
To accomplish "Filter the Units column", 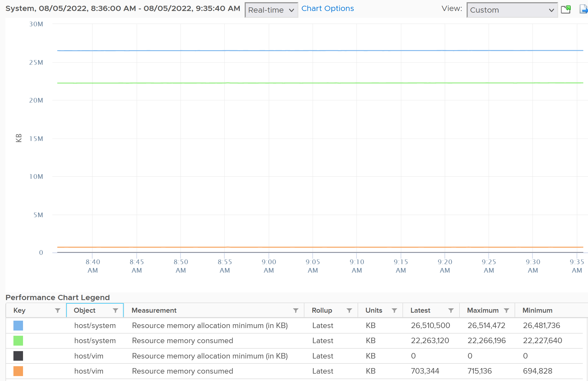I will point(394,311).
